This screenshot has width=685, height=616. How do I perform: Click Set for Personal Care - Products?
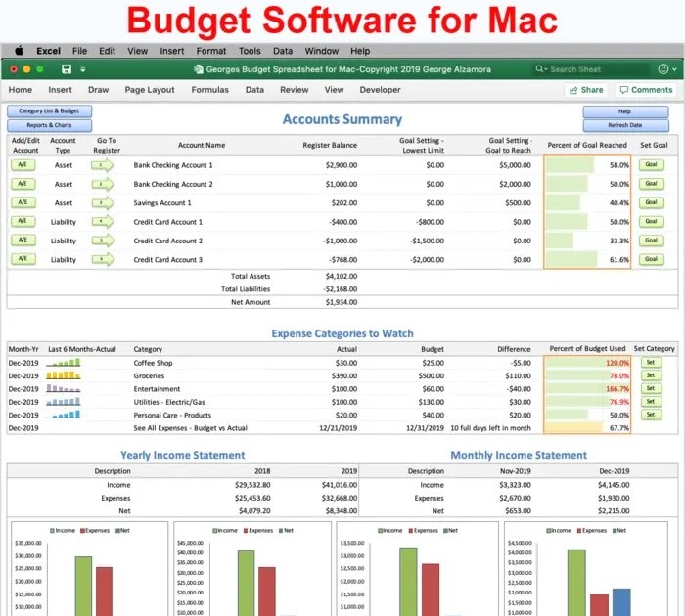pyautogui.click(x=651, y=415)
